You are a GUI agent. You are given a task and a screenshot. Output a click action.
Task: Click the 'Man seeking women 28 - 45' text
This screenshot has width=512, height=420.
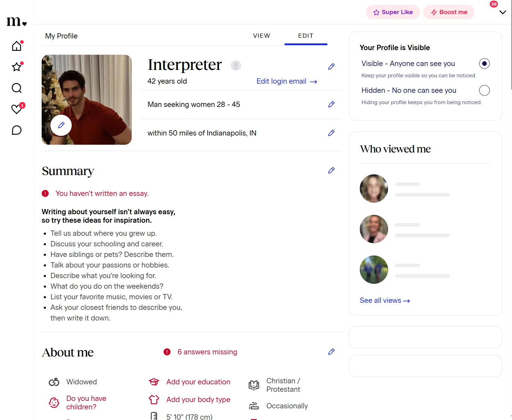tap(194, 104)
